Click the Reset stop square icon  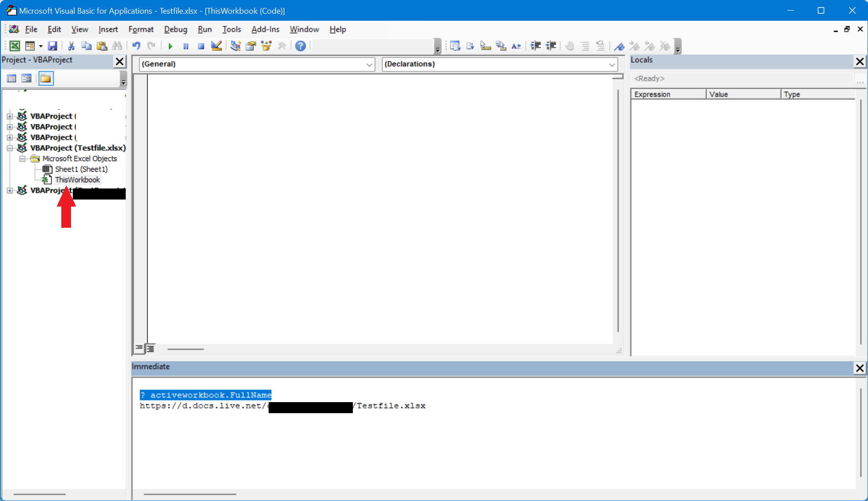coord(201,46)
